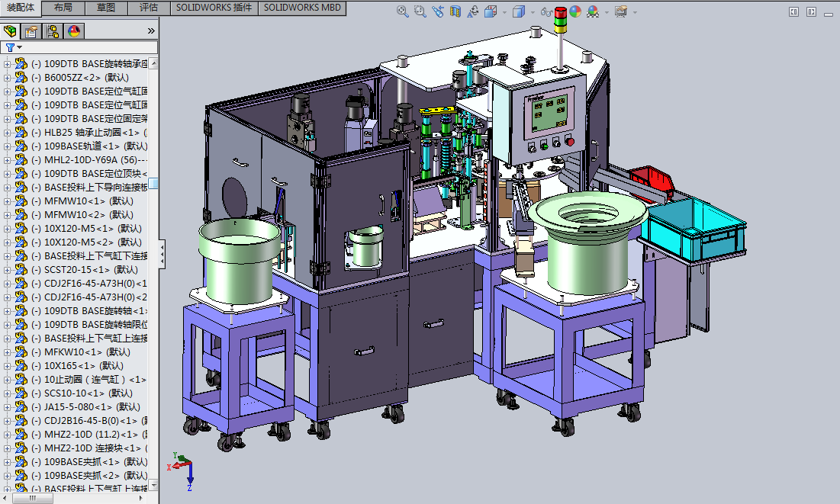The width and height of the screenshot is (840, 504).
Task: Click the component icon beside B6005ZZ<2>
Action: (x=21, y=78)
